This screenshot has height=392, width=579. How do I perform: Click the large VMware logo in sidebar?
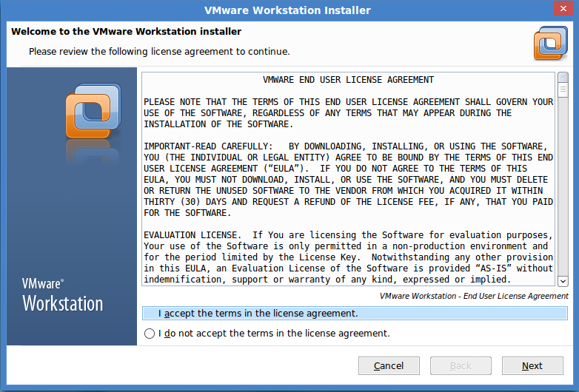click(x=93, y=112)
